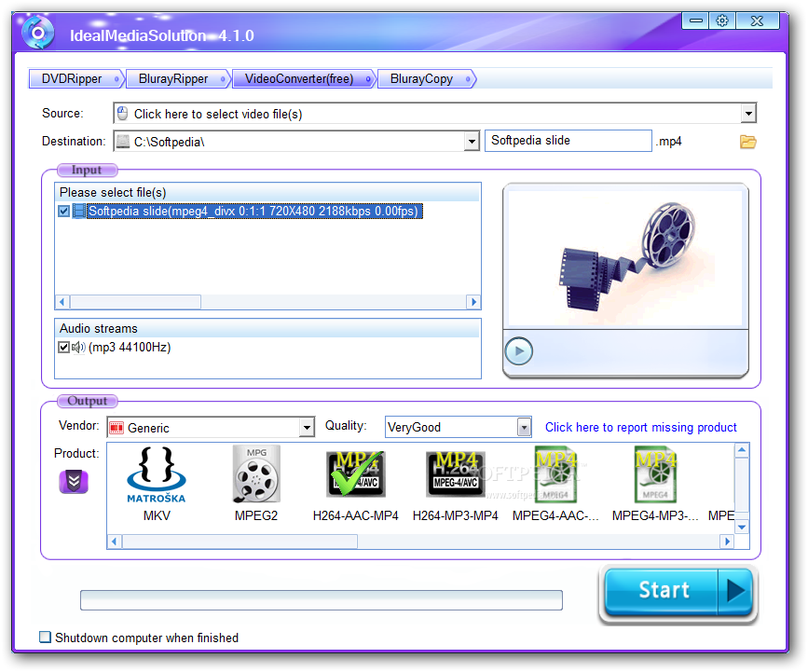Image resolution: width=808 pixels, height=672 pixels.
Task: Click the drive icon in Destination field
Action: 123,141
